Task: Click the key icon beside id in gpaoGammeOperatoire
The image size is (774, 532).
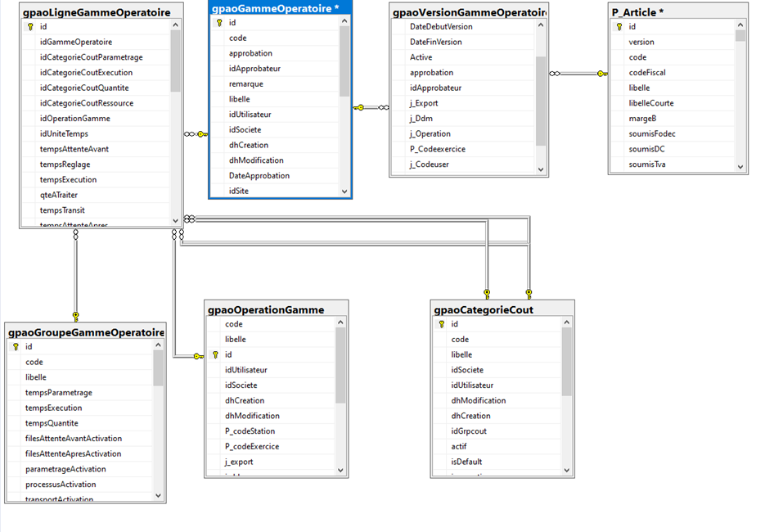Action: [x=219, y=23]
